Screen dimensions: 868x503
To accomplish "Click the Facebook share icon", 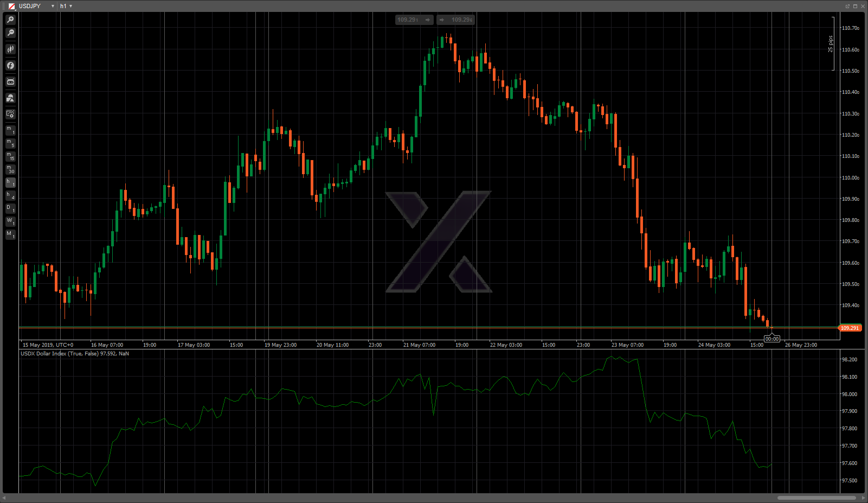I will click(10, 66).
